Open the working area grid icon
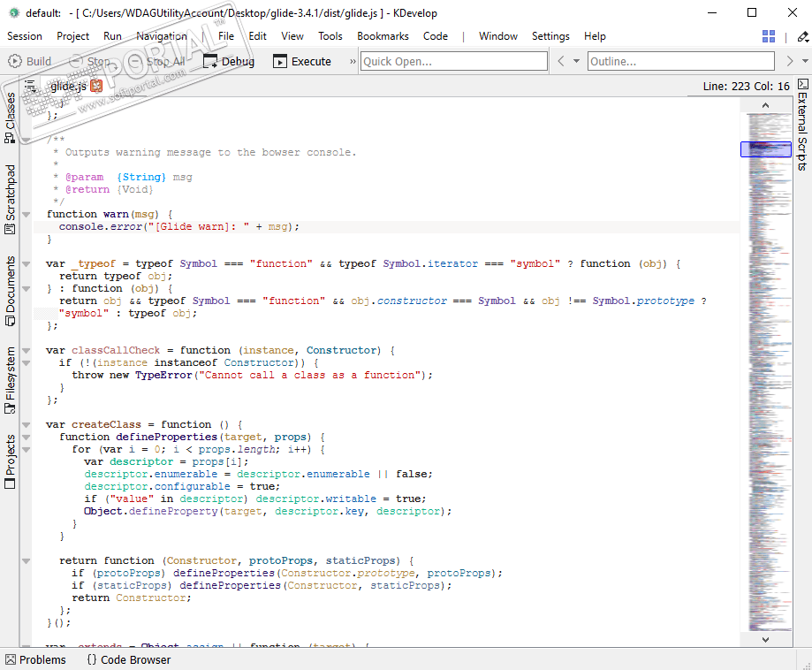This screenshot has width=812, height=670. click(769, 36)
